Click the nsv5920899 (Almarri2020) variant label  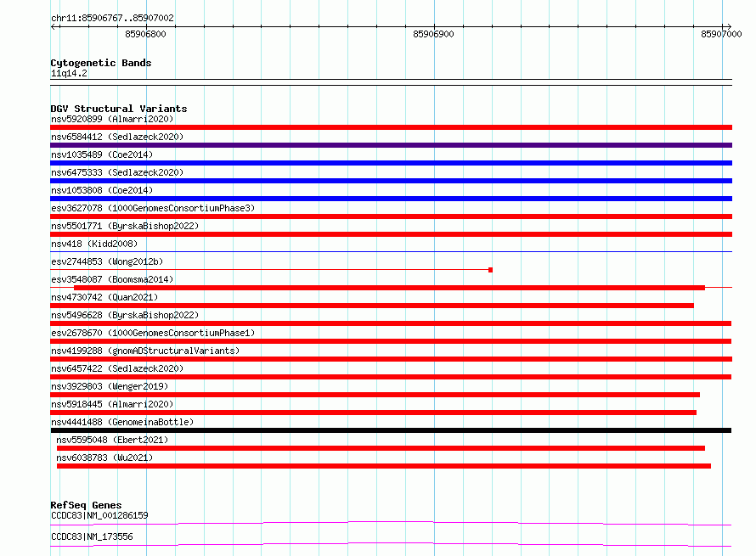point(112,119)
